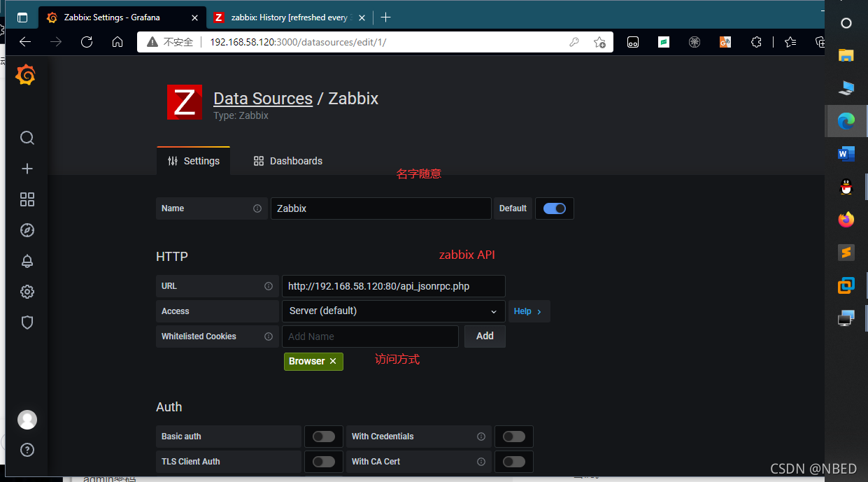Toggle the Default data source switch

[x=555, y=208]
